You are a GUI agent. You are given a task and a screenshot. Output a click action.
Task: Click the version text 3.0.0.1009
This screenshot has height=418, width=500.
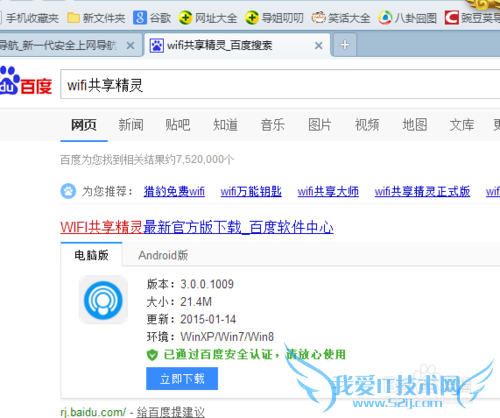tap(207, 284)
